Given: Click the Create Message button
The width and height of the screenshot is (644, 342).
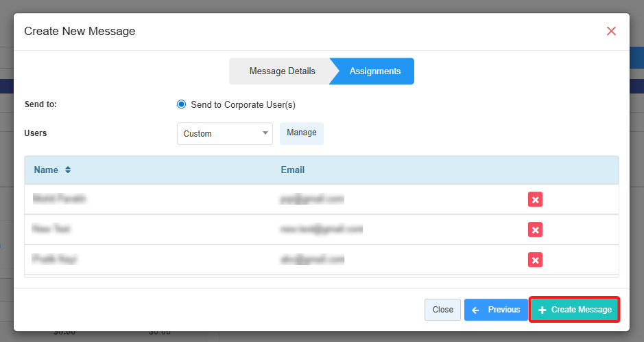Looking at the screenshot, I should click(x=574, y=310).
